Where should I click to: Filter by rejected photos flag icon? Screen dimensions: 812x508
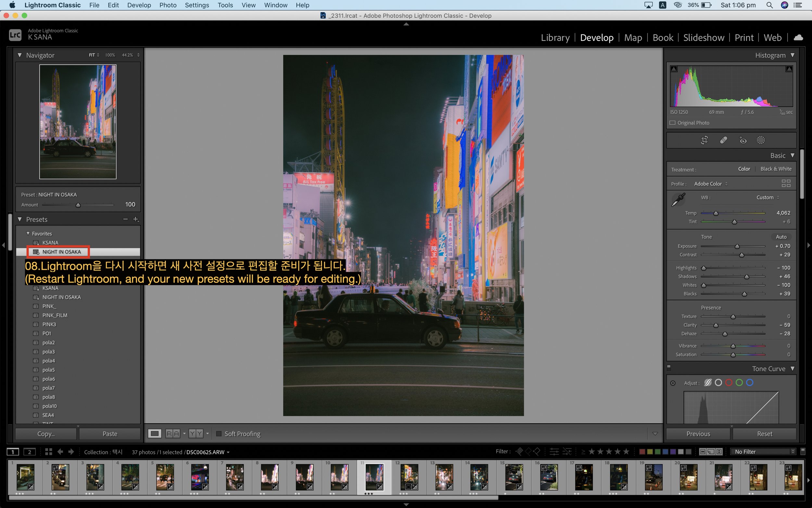(537, 451)
